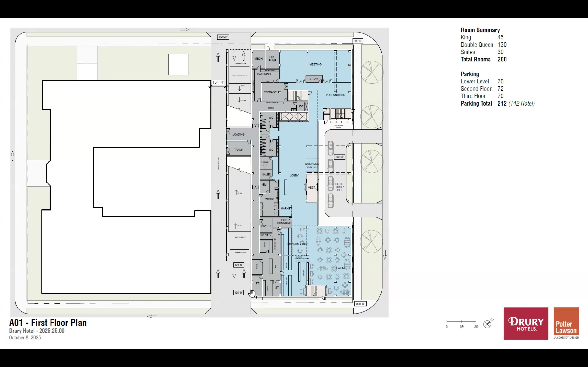This screenshot has height=367, width=588.
Task: Click the middle elevator shaft X box
Action: [294, 117]
